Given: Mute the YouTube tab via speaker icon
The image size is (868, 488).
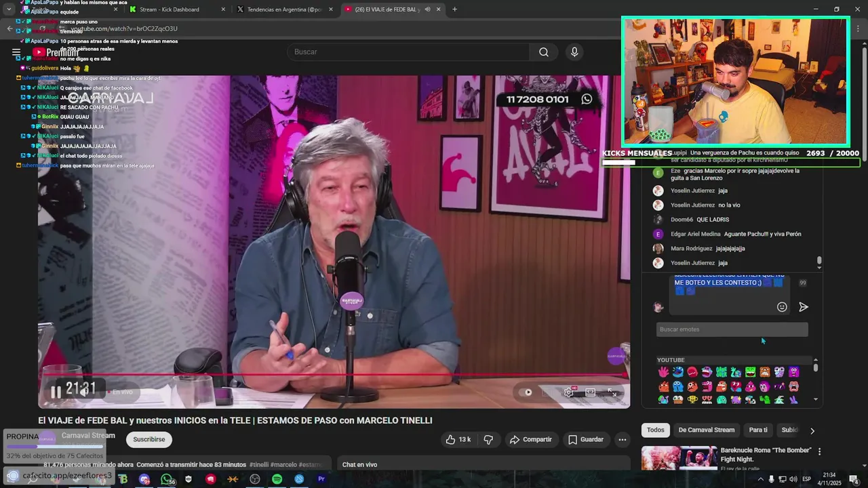Looking at the screenshot, I should coord(427,9).
